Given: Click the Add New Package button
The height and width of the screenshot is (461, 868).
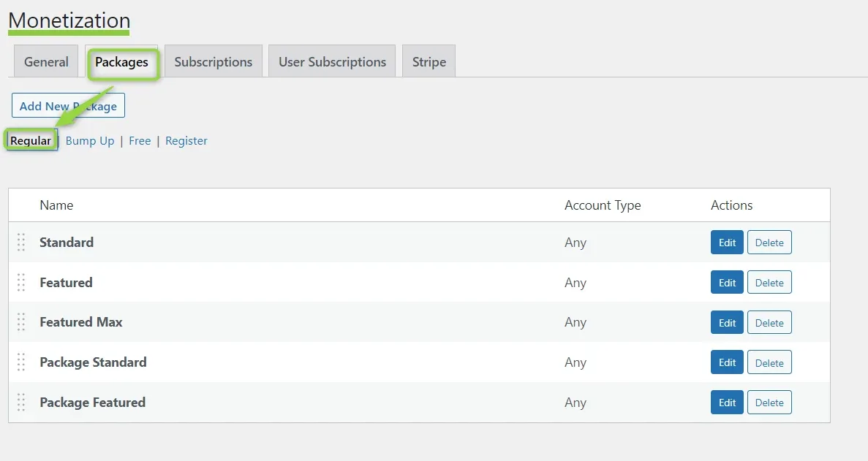Looking at the screenshot, I should [x=68, y=106].
